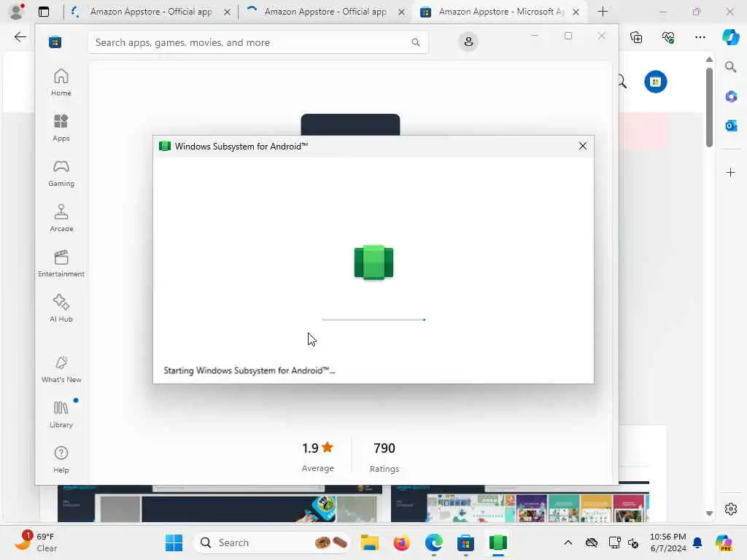Open Edge settings and more menu

click(x=700, y=37)
